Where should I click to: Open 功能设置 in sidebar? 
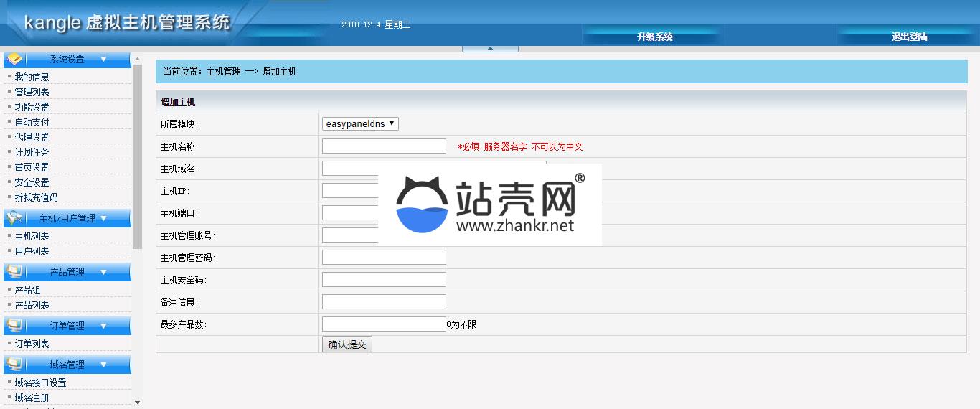tap(32, 107)
